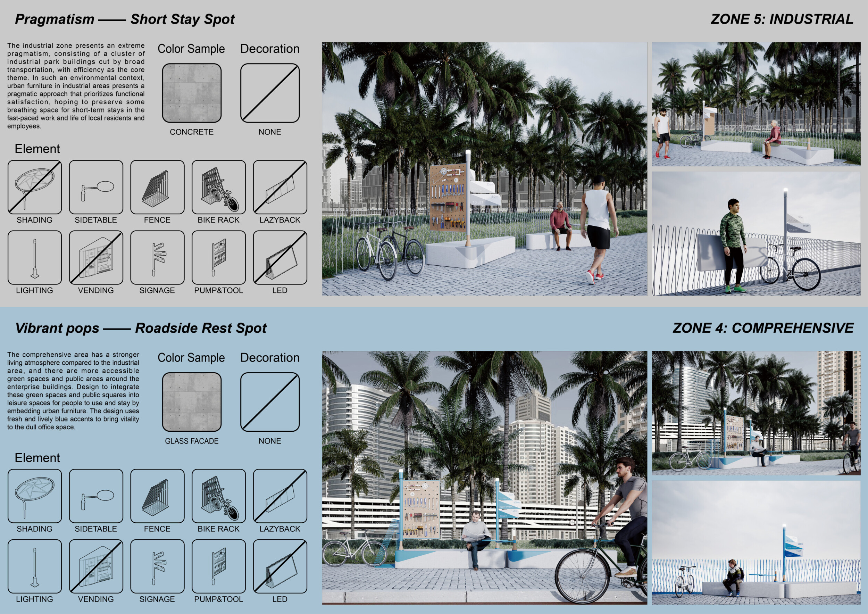Open the large Comprehensive zone rendering with the cyclist
868x614 pixels.
coord(484,478)
